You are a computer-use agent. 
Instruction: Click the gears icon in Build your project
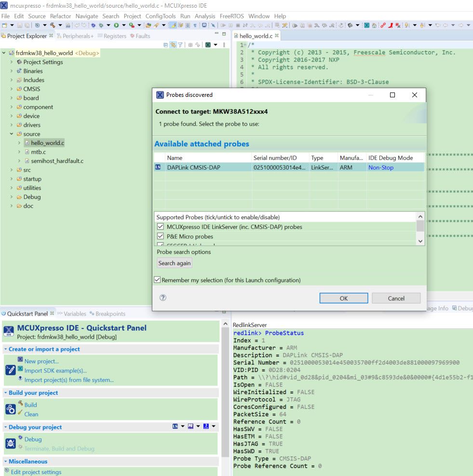pyautogui.click(x=10, y=409)
